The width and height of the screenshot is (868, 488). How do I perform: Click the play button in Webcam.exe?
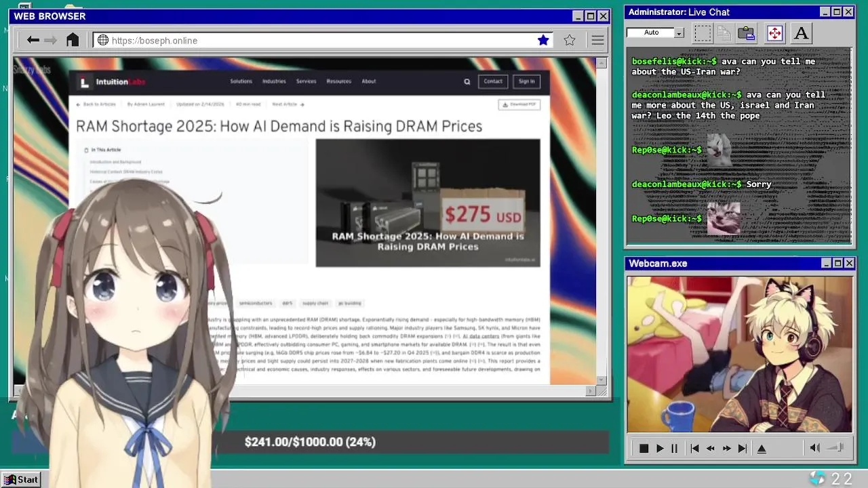point(659,449)
